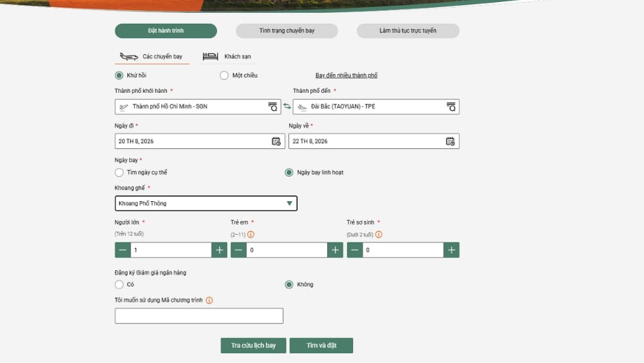Decrease child passenger count
Screen dimensions: 644x363
pos(238,250)
